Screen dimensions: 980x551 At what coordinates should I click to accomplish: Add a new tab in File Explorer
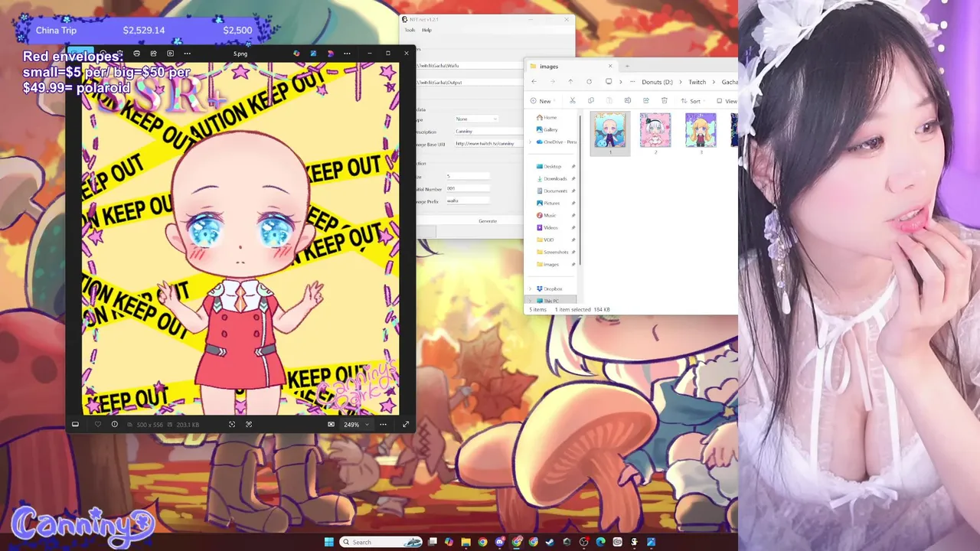click(627, 66)
